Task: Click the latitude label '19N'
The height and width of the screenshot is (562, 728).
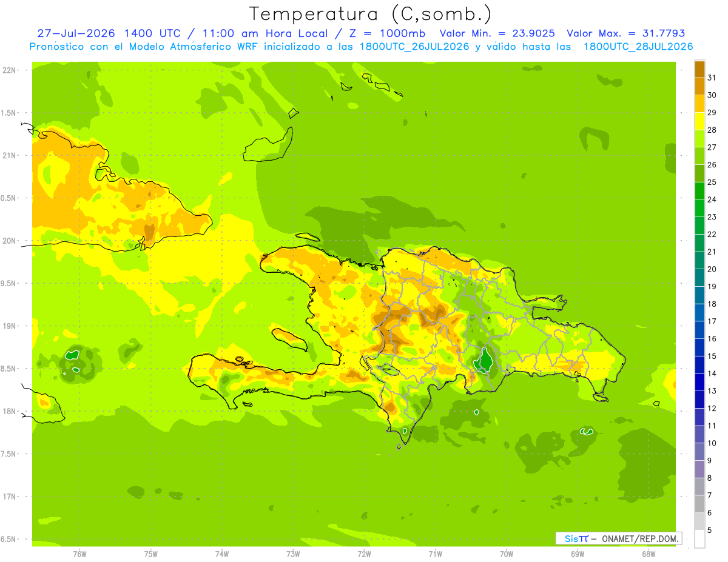Action: point(9,326)
